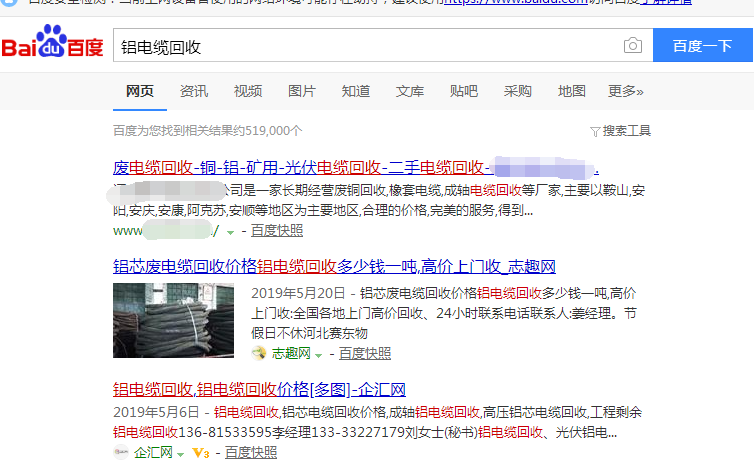
Task: Expand the dropdown arrow next to 企汇网
Action: click(x=180, y=454)
